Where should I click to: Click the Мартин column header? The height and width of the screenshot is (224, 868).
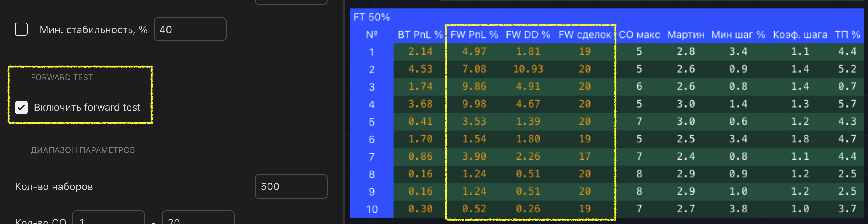(686, 35)
